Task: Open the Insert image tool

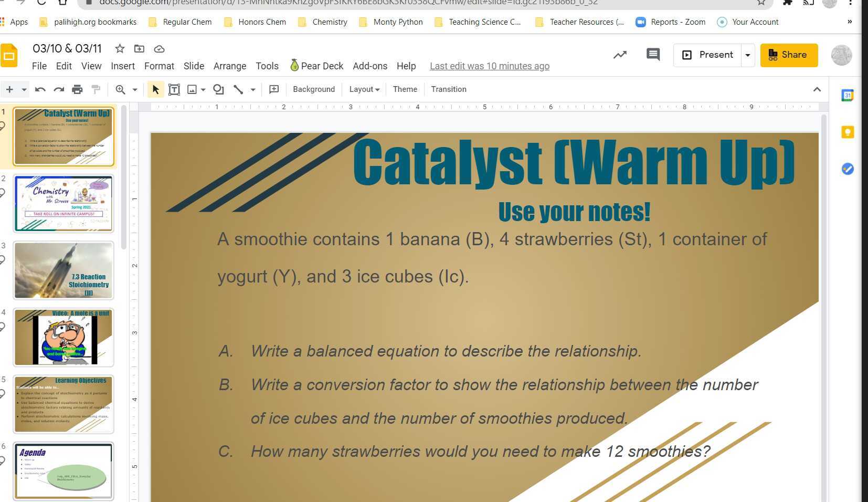Action: (193, 89)
